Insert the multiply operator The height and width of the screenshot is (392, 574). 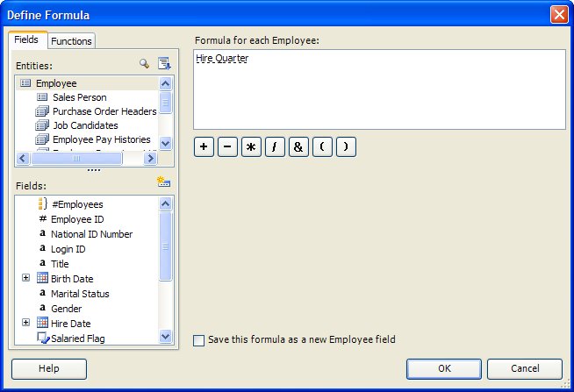click(x=251, y=147)
